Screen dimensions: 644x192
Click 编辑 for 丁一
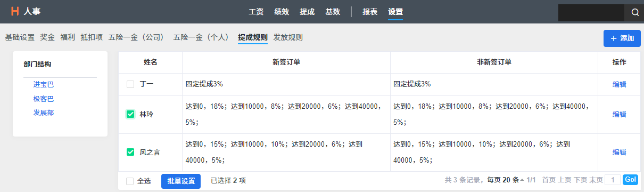tap(619, 84)
